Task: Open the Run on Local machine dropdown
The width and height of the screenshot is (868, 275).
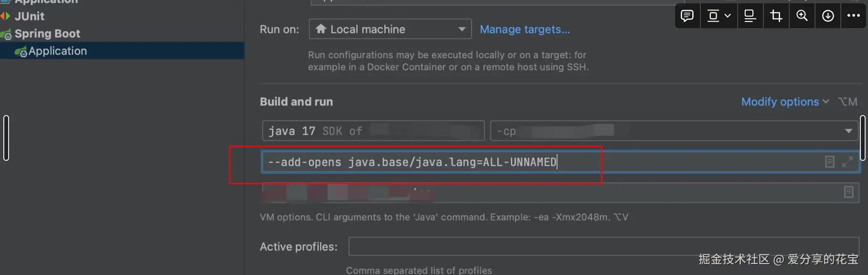Action: click(x=391, y=29)
